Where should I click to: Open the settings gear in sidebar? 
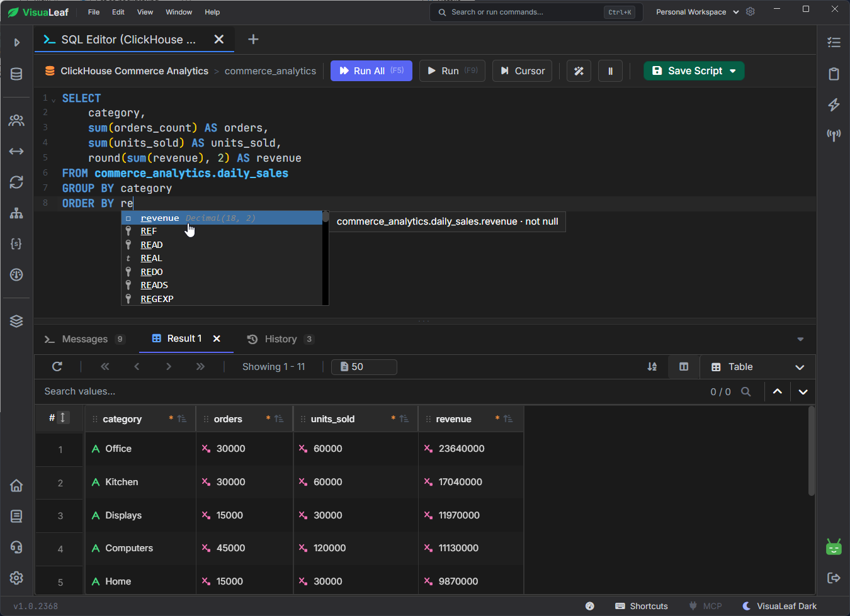[x=17, y=578]
